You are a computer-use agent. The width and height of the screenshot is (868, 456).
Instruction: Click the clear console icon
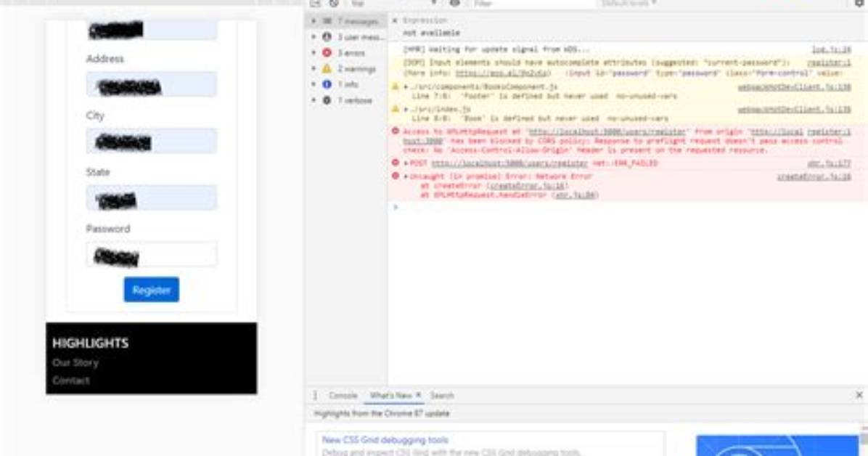click(x=334, y=4)
